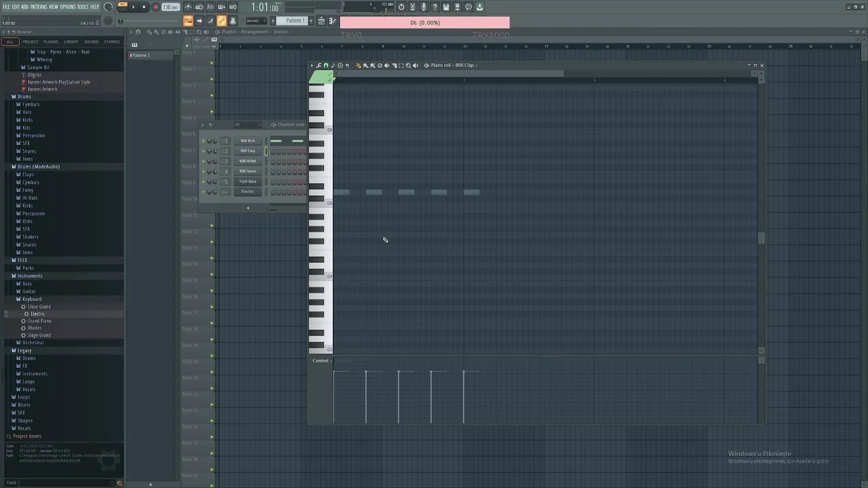Mute the 808 Snare channel LED
This screenshot has width=868, height=488.
[x=203, y=171]
